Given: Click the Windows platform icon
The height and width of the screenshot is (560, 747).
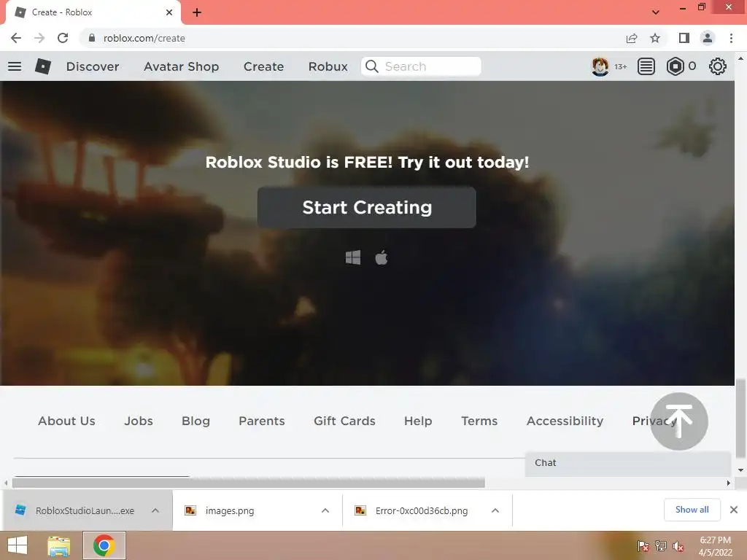Looking at the screenshot, I should click(353, 257).
